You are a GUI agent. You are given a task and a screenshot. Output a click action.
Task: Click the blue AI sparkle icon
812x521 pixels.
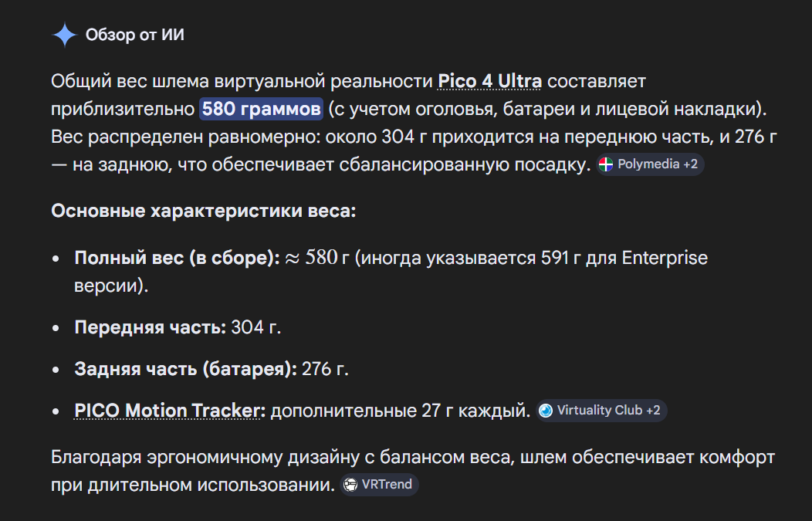pyautogui.click(x=65, y=36)
